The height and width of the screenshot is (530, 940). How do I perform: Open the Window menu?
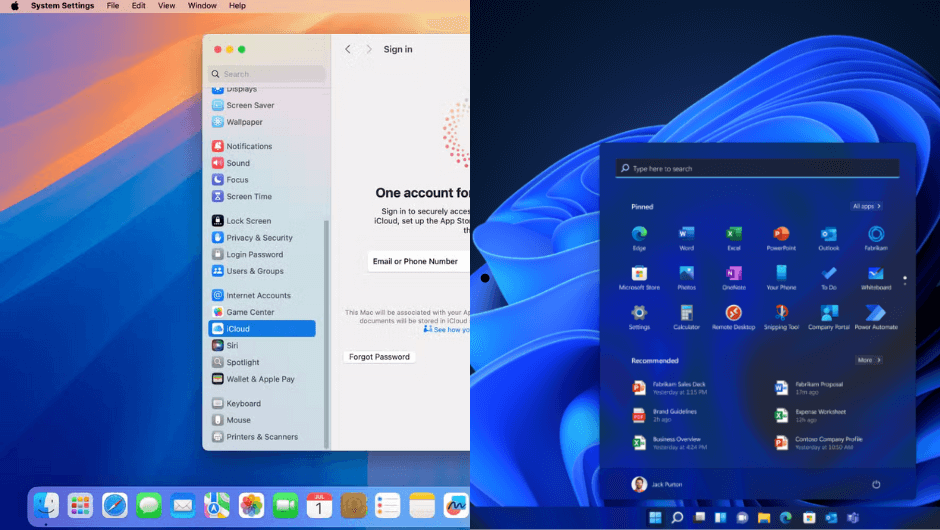(x=202, y=5)
